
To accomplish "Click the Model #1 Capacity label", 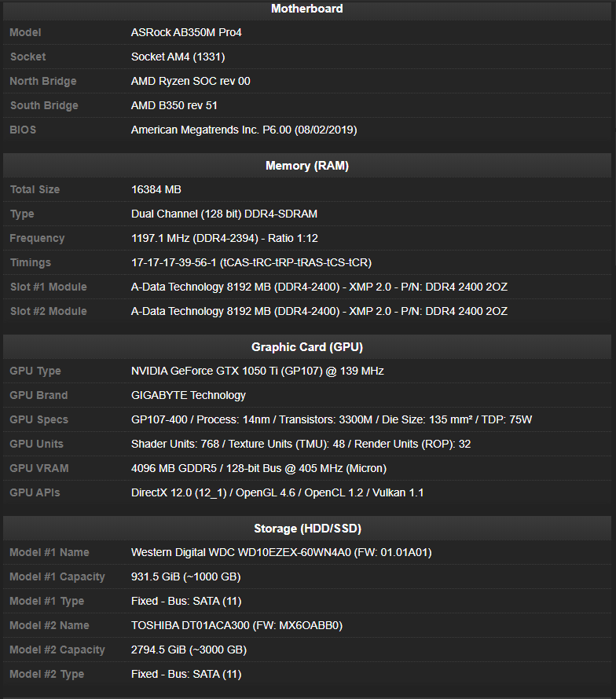I will 57,577.
